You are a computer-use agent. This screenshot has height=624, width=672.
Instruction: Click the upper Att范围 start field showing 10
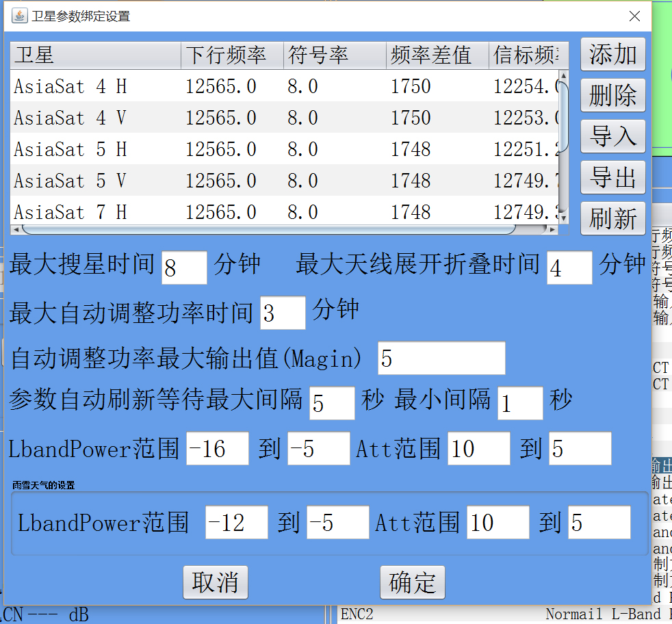tap(479, 449)
